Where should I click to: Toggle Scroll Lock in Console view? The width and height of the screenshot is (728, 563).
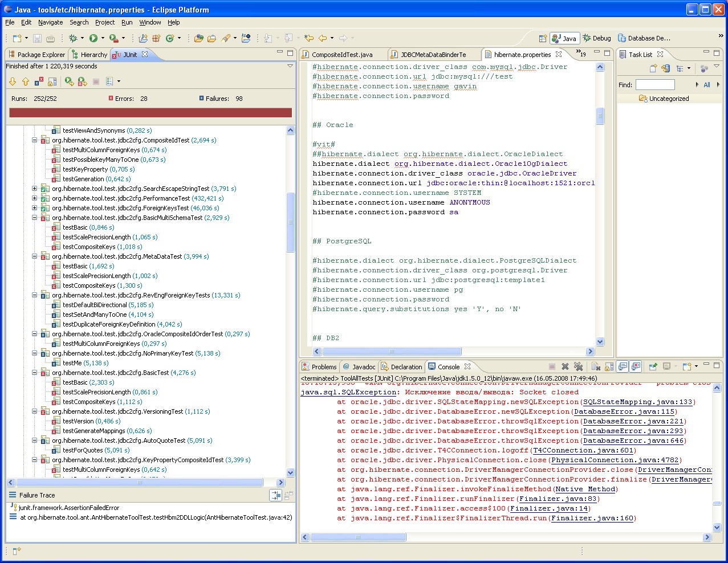(x=609, y=366)
